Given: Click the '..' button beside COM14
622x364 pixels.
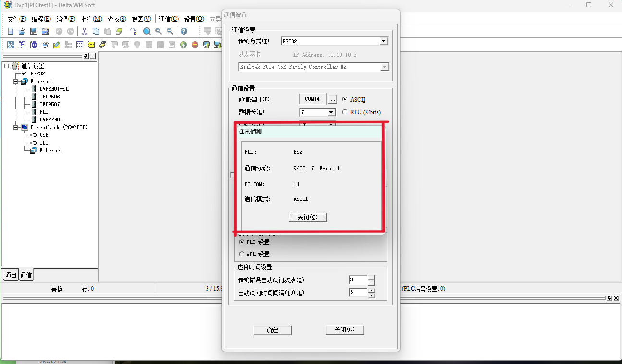Looking at the screenshot, I should (333, 99).
